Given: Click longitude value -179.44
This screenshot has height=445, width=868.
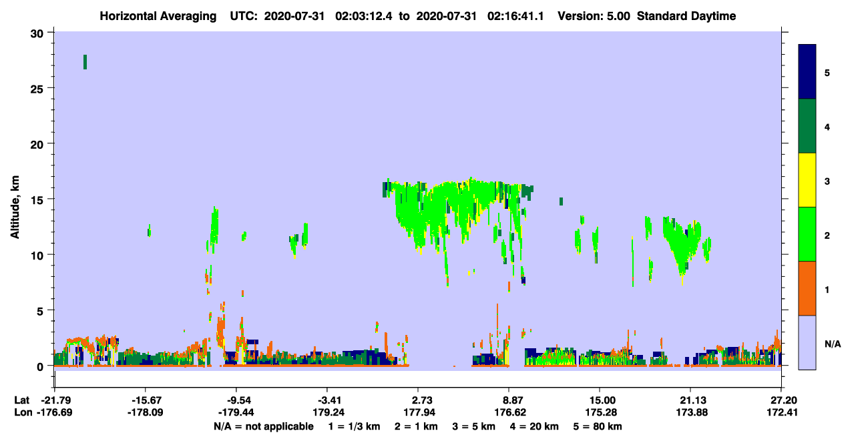Looking at the screenshot, I should tap(237, 412).
